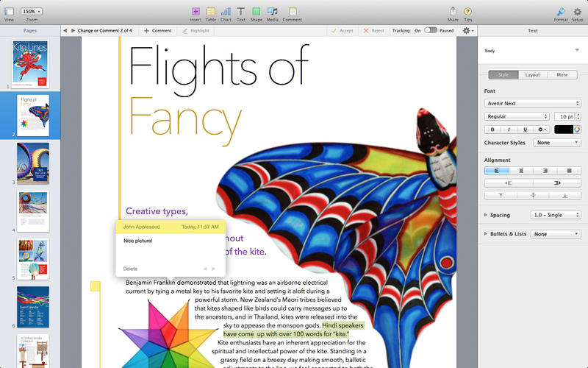This screenshot has height=368, width=588.
Task: Decrease the text indent
Action: (x=509, y=183)
